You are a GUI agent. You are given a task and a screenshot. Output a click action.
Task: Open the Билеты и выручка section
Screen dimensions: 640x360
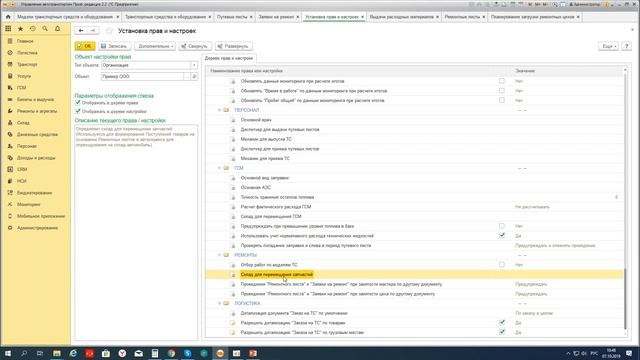tap(35, 100)
